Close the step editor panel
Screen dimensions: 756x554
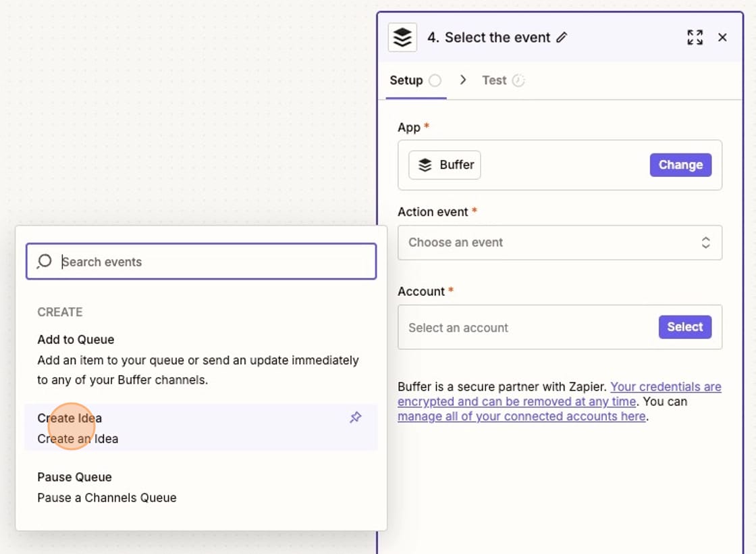pos(722,38)
